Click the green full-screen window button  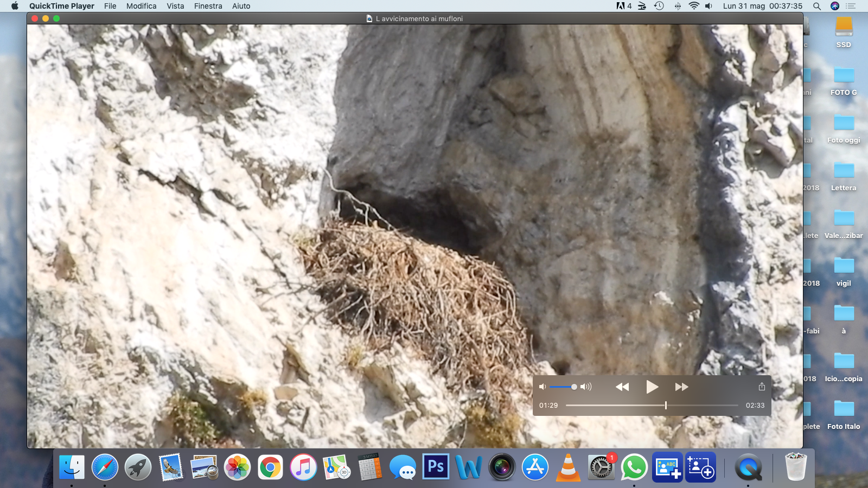click(x=56, y=18)
